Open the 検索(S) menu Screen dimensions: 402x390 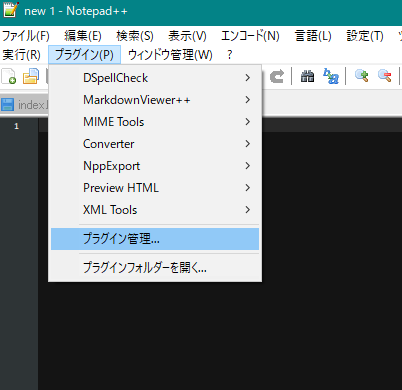point(135,36)
